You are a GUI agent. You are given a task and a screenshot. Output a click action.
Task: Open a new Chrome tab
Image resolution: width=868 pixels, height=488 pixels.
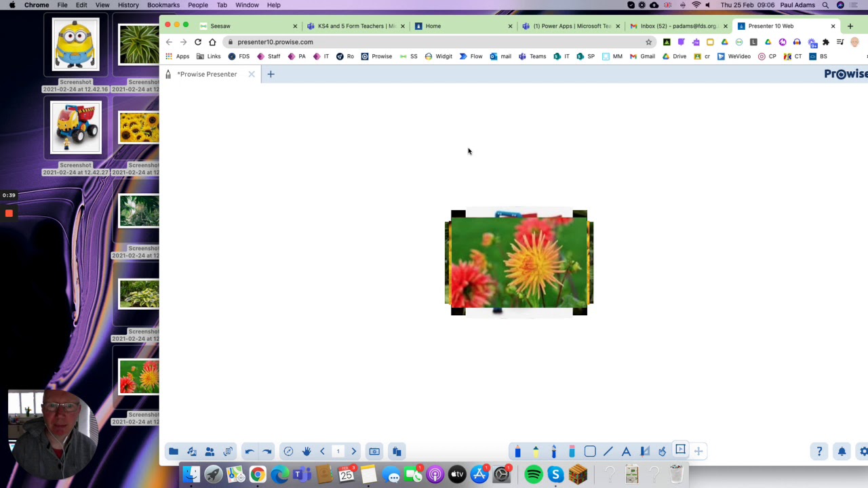(850, 26)
